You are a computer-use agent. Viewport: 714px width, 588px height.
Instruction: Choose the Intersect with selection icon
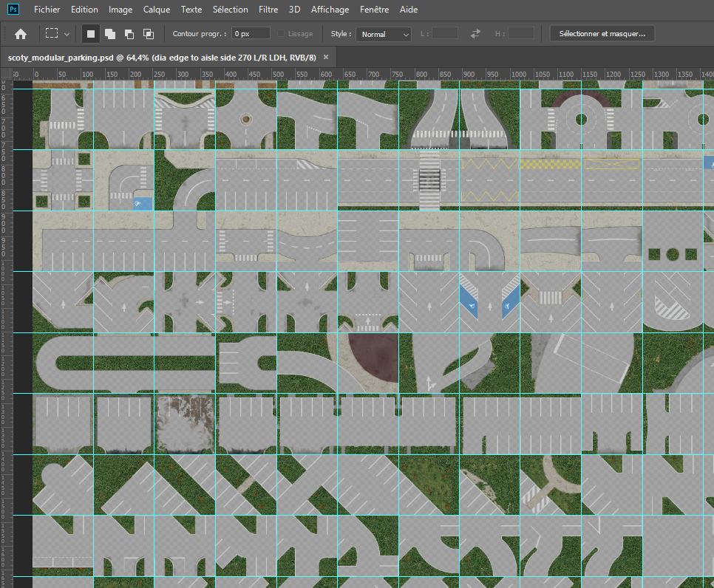pyautogui.click(x=149, y=34)
